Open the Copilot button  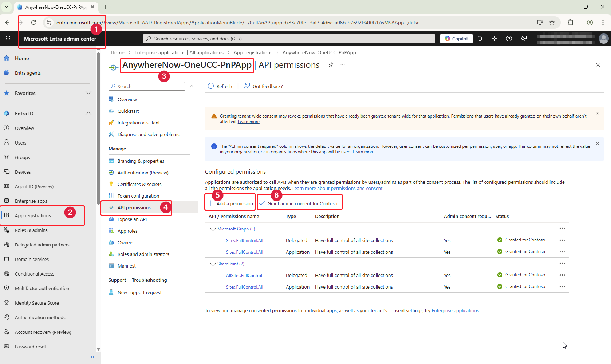click(456, 39)
